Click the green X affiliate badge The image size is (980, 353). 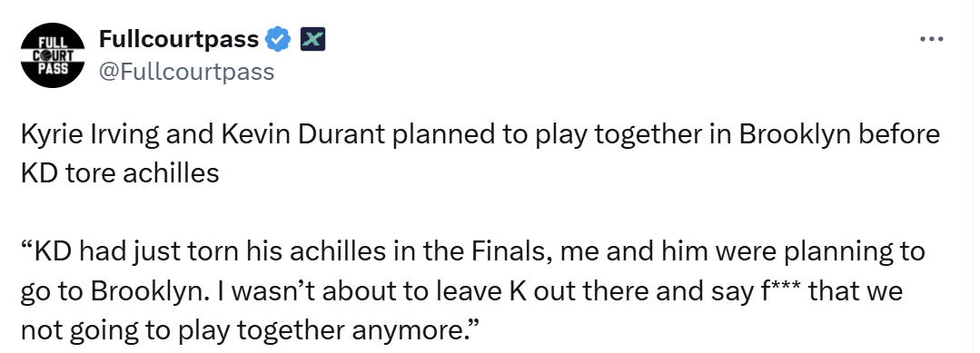pyautogui.click(x=312, y=39)
